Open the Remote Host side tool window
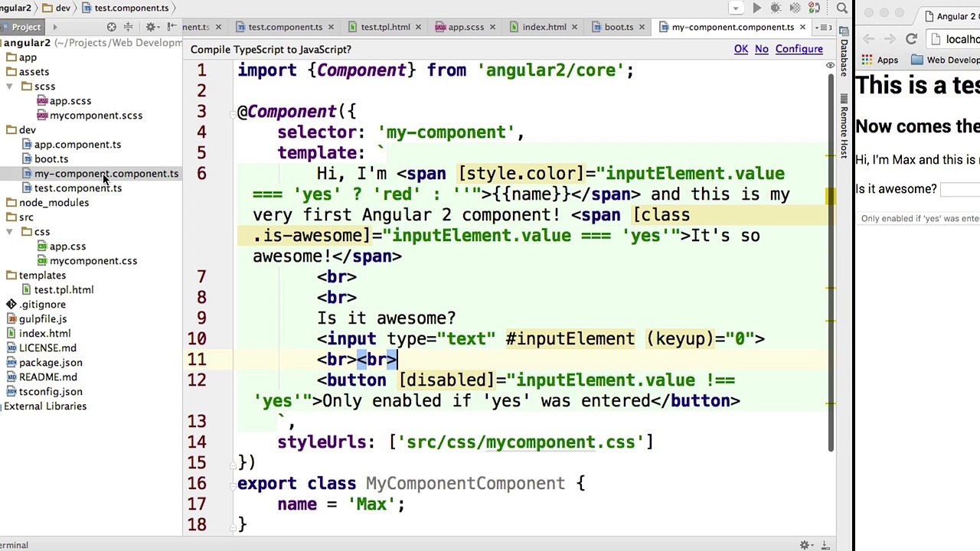Viewport: 980px width, 551px height. coord(844,127)
